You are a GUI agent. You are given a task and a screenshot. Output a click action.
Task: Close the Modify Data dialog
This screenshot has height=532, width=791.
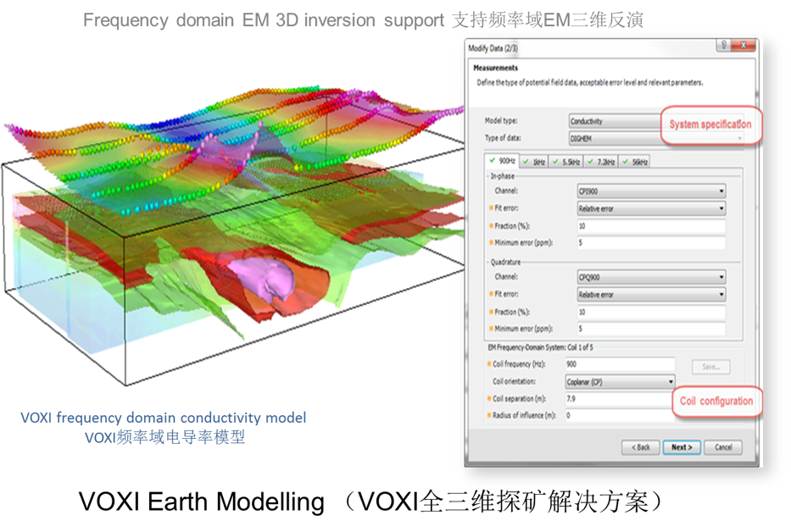(x=743, y=45)
